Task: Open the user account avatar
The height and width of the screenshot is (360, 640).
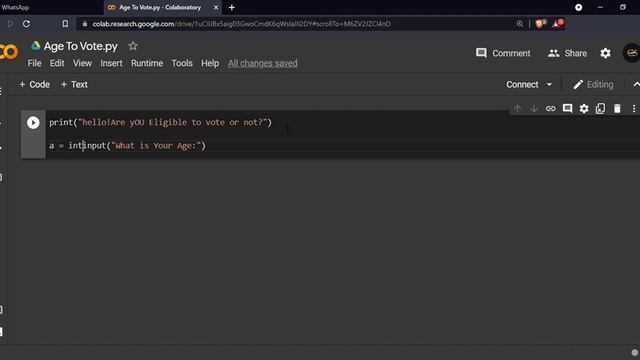Action: click(x=631, y=53)
